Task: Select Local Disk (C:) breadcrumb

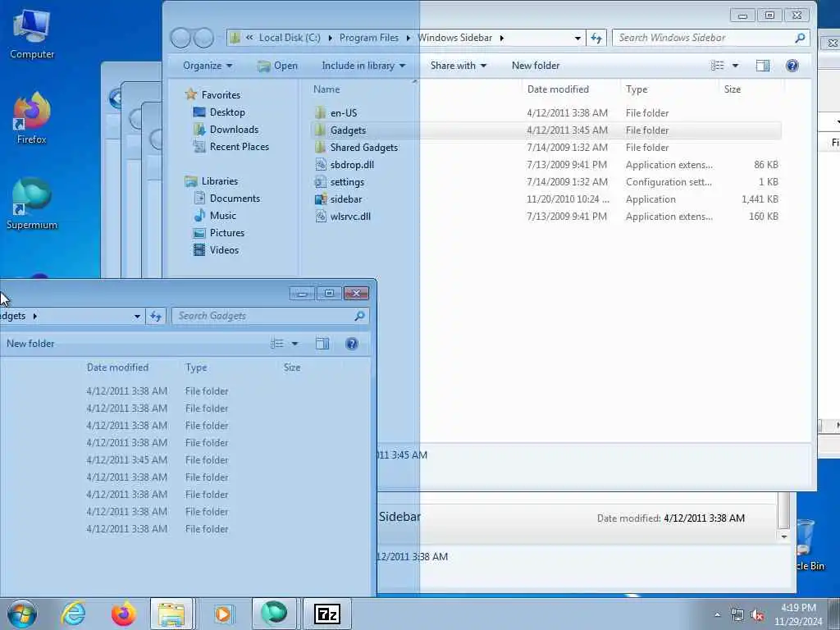Action: click(290, 38)
